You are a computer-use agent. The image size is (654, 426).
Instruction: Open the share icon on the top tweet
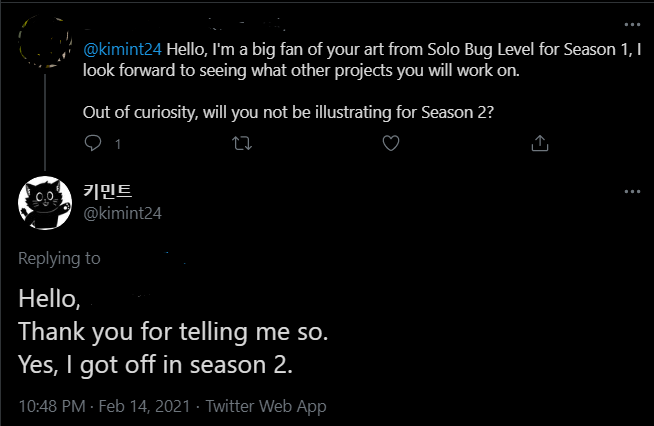pos(540,144)
